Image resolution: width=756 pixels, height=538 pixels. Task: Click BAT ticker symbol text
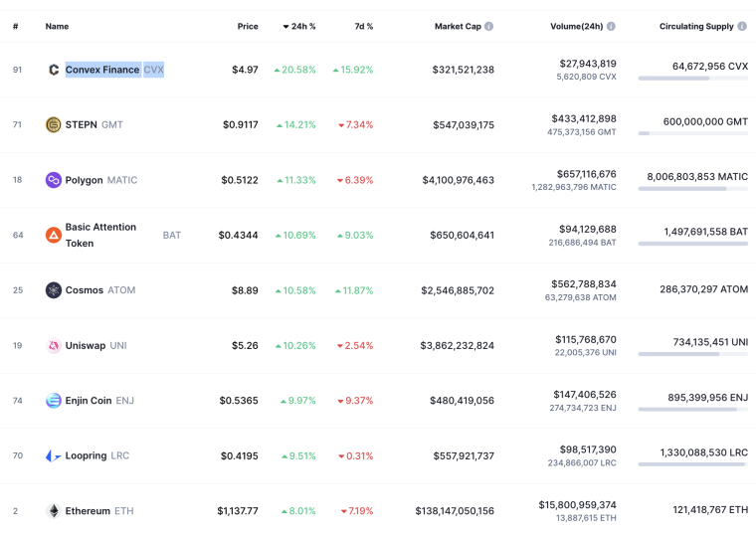[x=172, y=236]
